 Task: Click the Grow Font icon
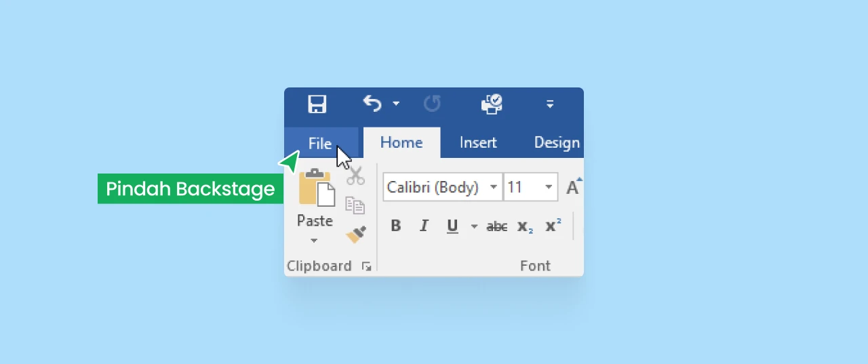(x=574, y=187)
